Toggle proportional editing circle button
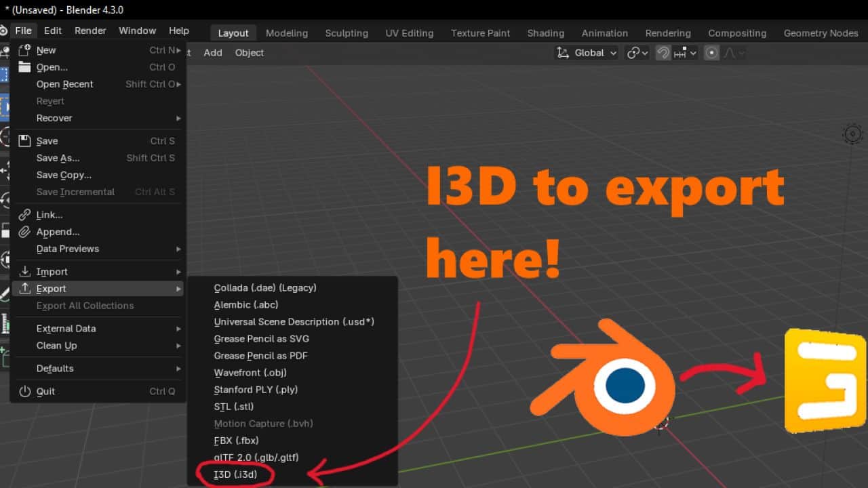The height and width of the screenshot is (488, 868). pyautogui.click(x=711, y=53)
